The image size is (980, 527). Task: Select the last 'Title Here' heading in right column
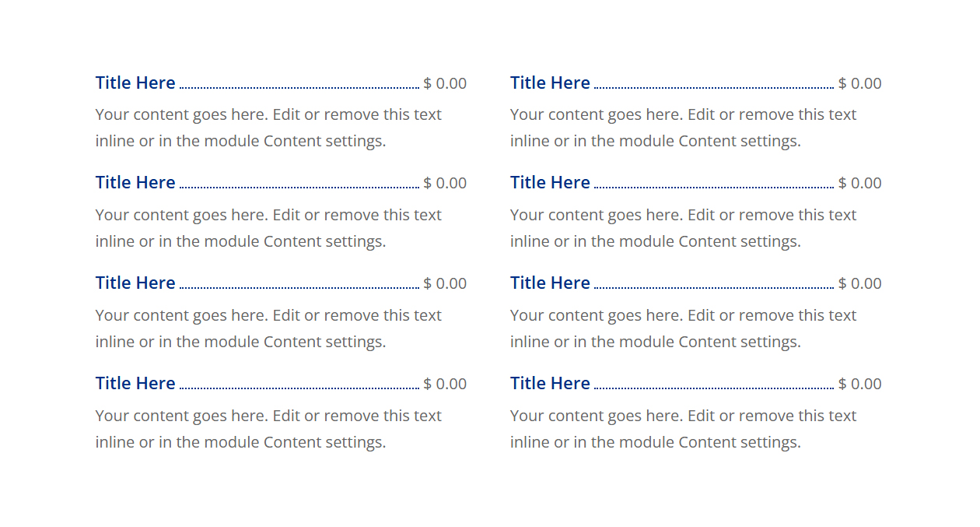pyautogui.click(x=550, y=383)
